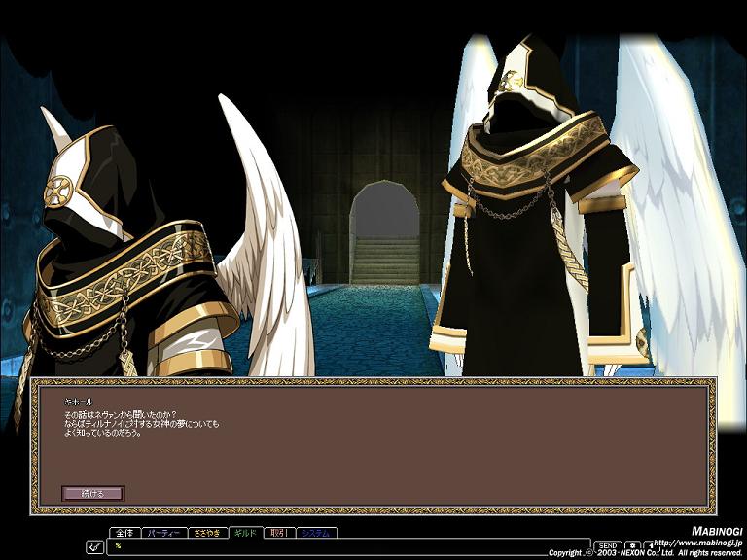Click dialogue line about ティルナノイ
The width and height of the screenshot is (747, 560).
point(141,424)
